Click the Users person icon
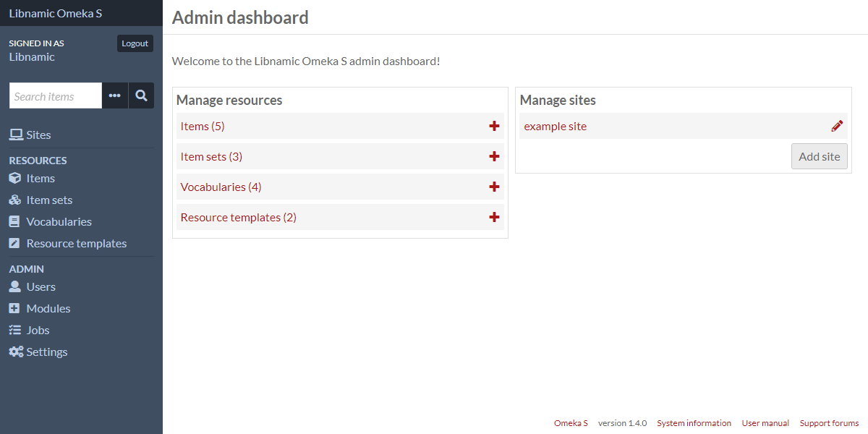868x434 pixels. click(14, 286)
